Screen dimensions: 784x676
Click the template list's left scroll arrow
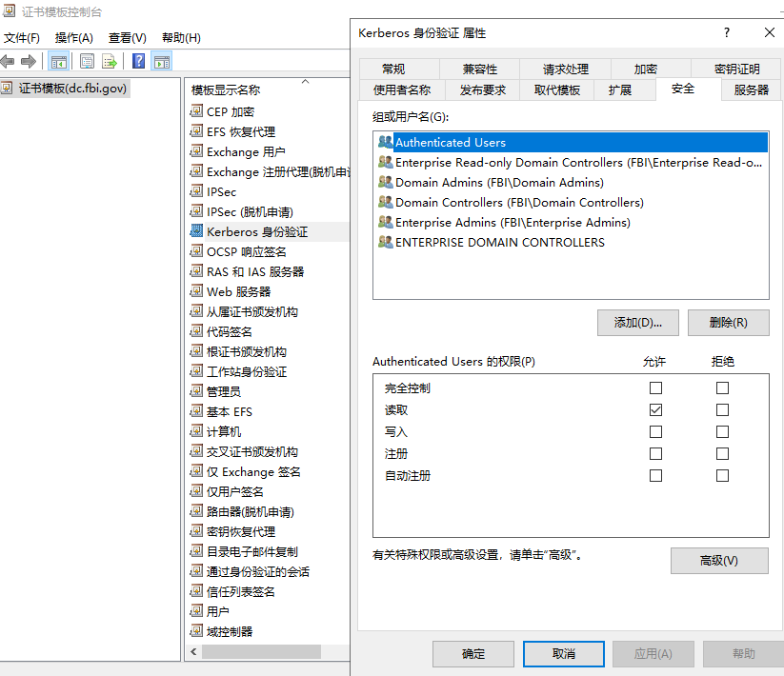[x=194, y=652]
